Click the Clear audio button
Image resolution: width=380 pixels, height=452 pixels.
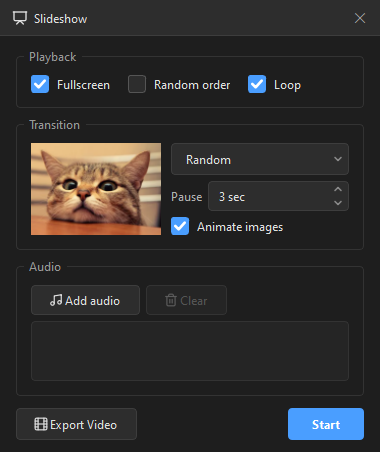pyautogui.click(x=186, y=300)
